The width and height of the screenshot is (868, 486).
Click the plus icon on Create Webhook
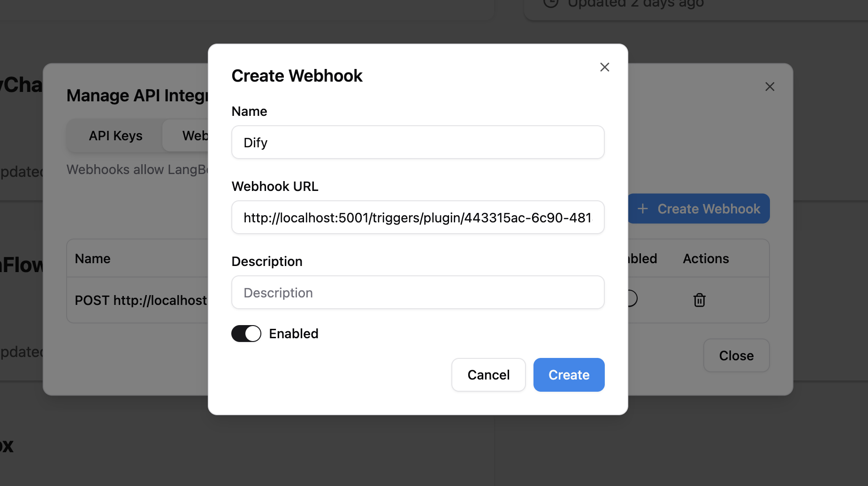643,209
